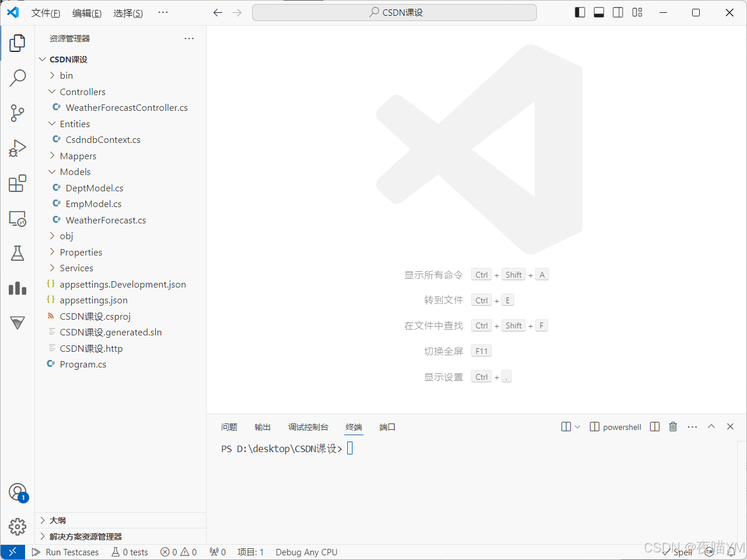The image size is (747, 560).
Task: Collapse the Controllers folder
Action: click(x=52, y=92)
